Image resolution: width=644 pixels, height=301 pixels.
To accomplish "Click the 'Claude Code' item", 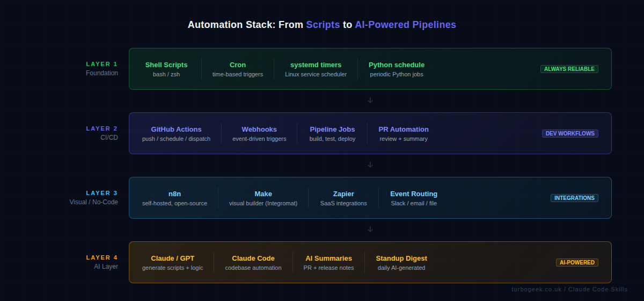I will click(x=253, y=259).
